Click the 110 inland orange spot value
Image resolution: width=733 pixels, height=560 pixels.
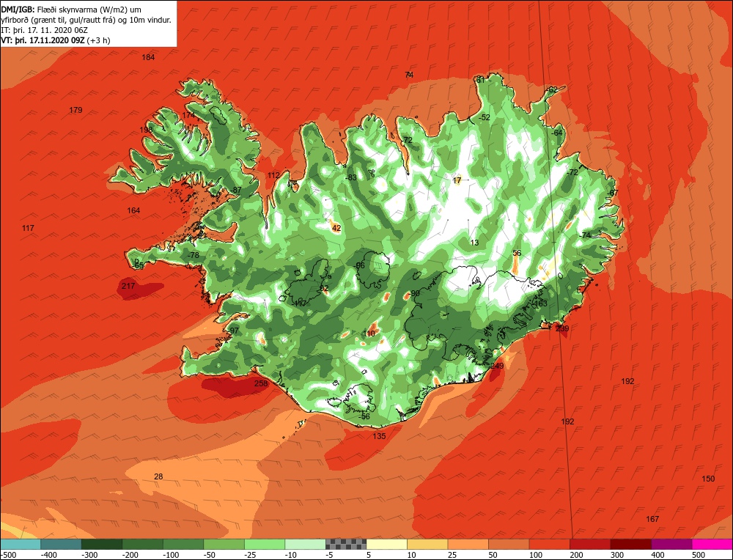pos(369,334)
